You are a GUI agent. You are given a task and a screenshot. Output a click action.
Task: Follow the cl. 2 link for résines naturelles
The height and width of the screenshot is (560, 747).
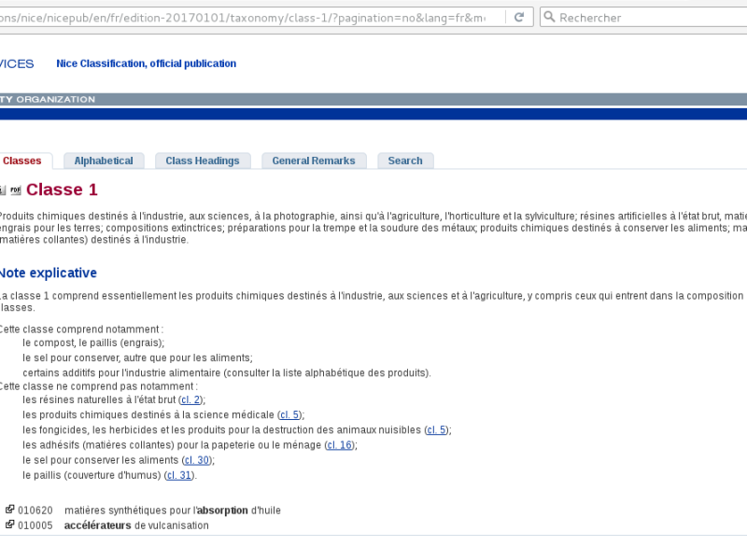click(x=190, y=400)
